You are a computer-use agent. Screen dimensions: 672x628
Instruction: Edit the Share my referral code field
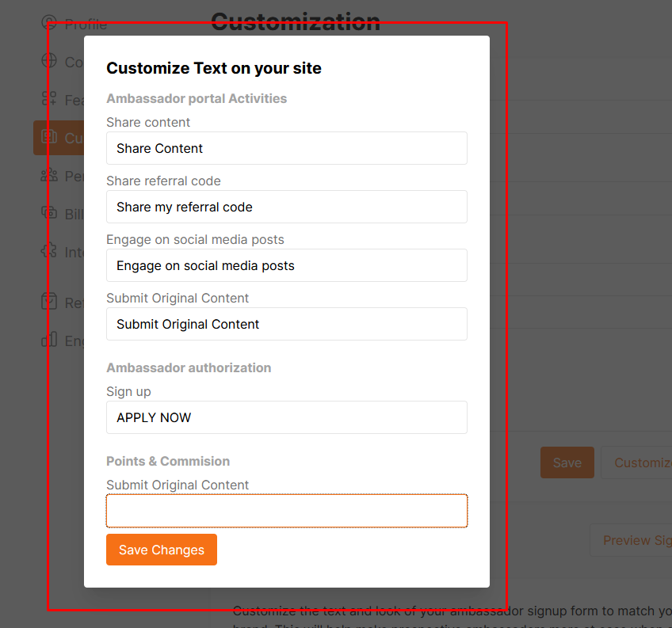coord(287,207)
